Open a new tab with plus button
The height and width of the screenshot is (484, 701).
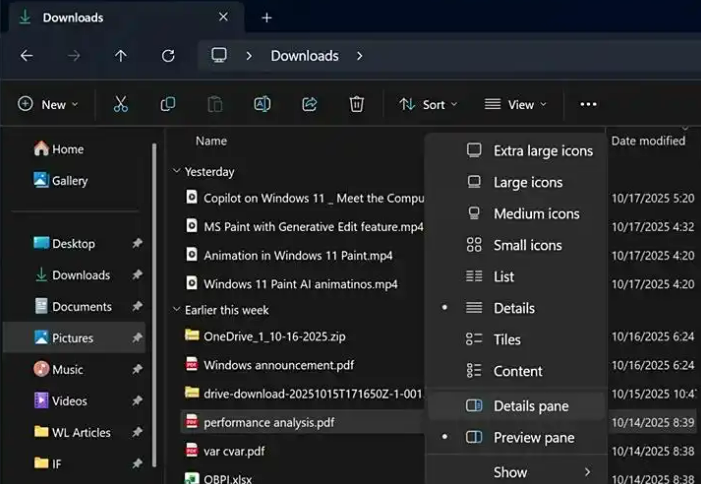[266, 18]
